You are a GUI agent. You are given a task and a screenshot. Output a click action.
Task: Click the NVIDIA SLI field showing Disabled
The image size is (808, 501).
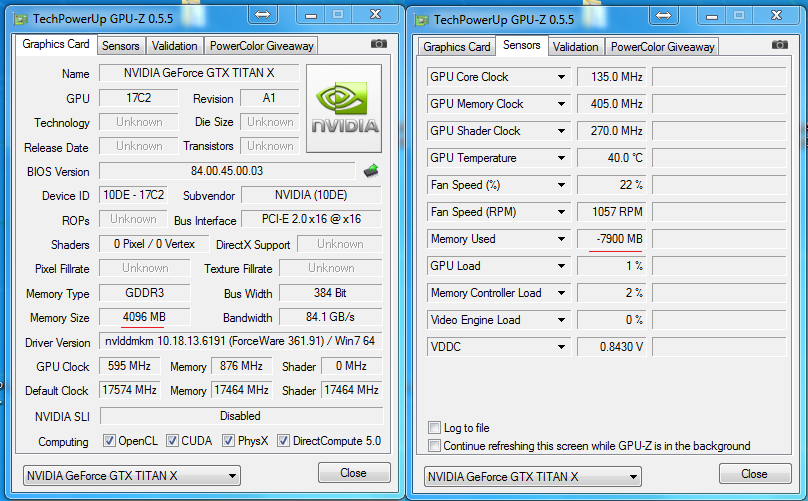pos(241,416)
